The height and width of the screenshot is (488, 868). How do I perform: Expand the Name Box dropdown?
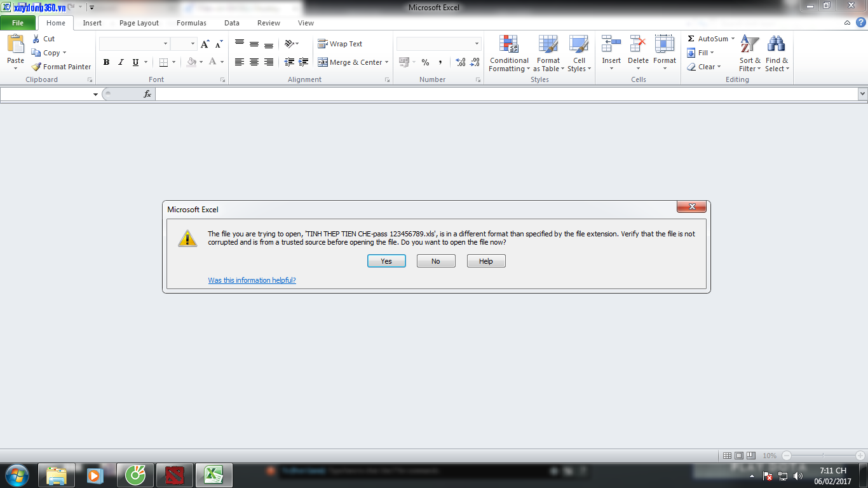pyautogui.click(x=96, y=94)
